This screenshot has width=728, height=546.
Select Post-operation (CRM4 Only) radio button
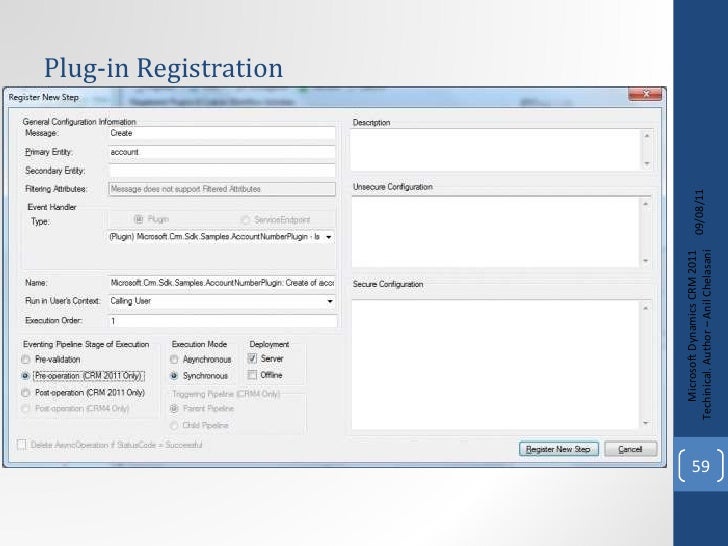(x=26, y=409)
